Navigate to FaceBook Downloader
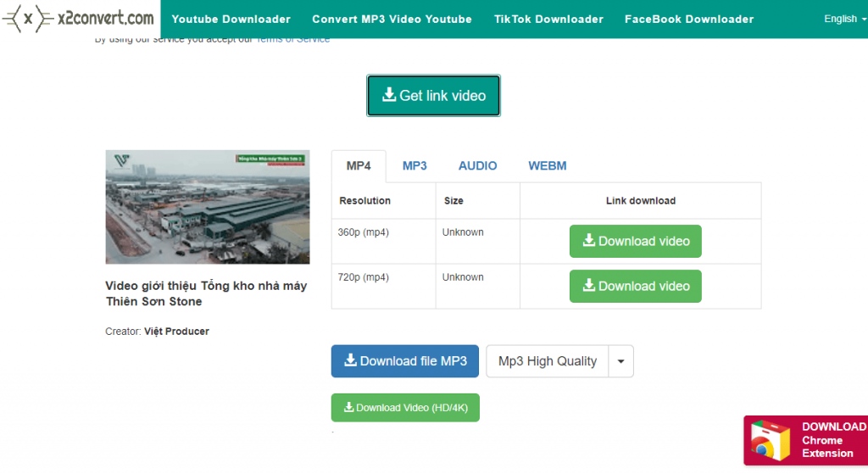 coord(688,19)
